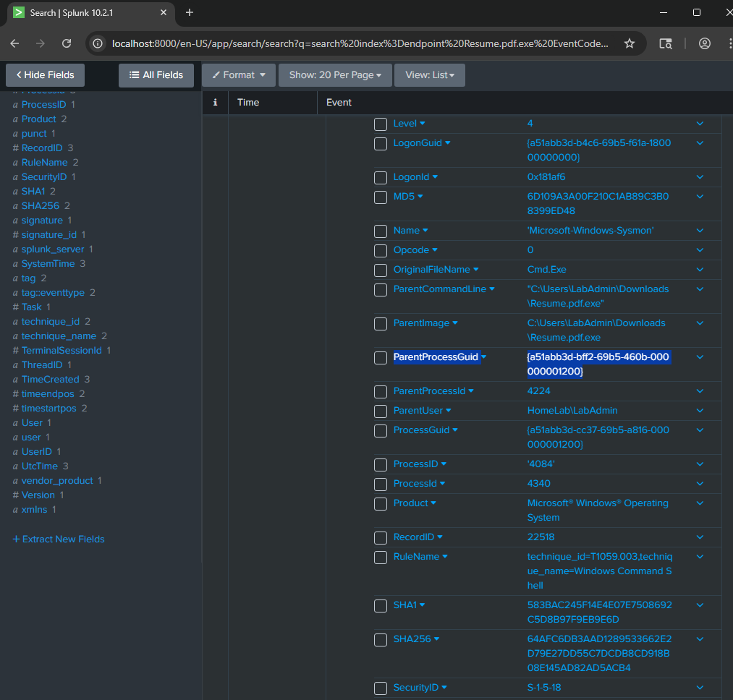Open the 'Show: 20 Per Page' dropdown

pos(334,74)
